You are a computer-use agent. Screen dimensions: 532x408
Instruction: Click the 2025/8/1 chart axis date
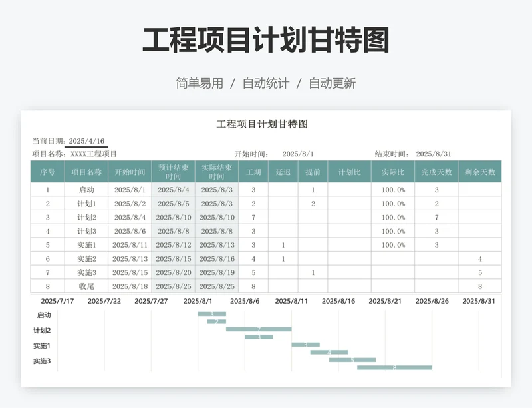pos(198,301)
